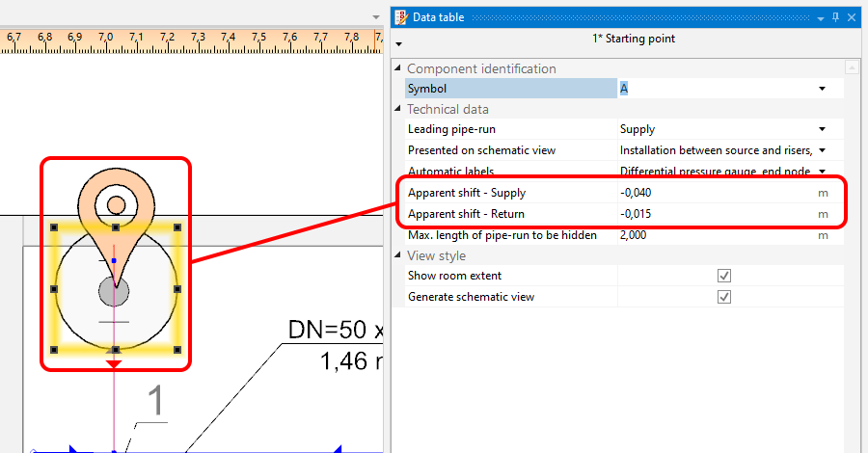Click the gray center circle of the starting point
Viewport: 868px width, 453px height.
[x=114, y=291]
